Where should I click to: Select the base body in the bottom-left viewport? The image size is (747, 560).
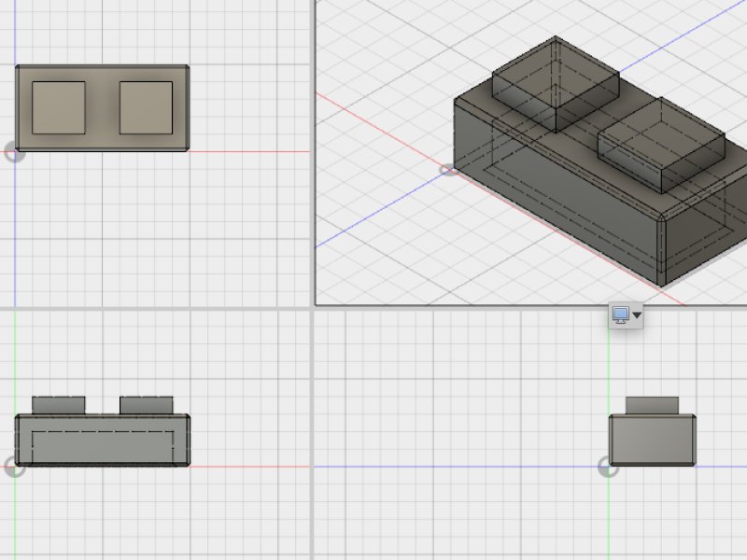click(x=103, y=441)
